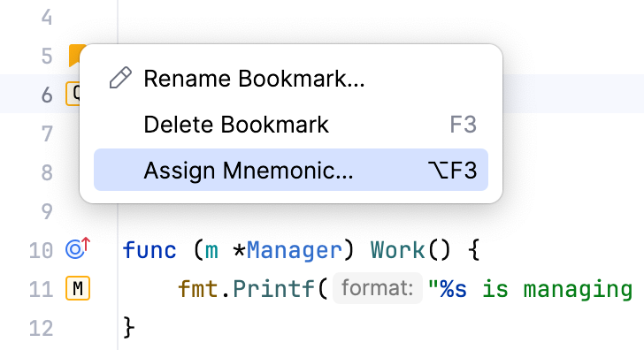Click the format: parameter hint
644x350 pixels.
378,288
